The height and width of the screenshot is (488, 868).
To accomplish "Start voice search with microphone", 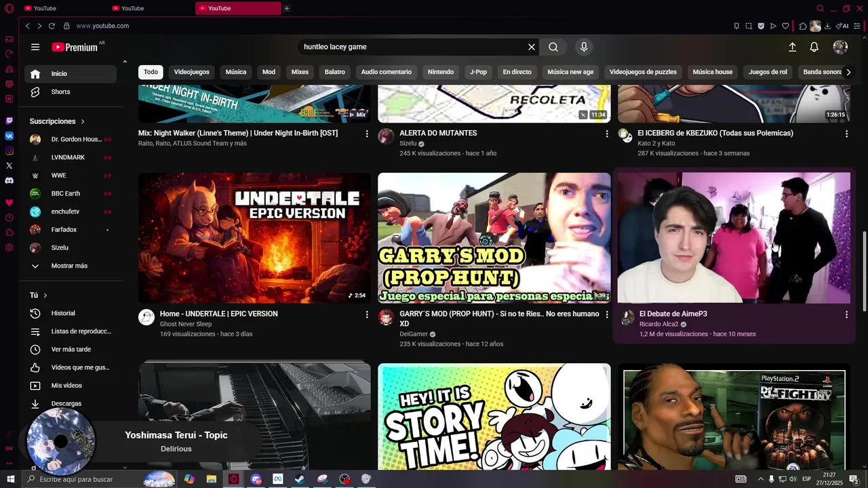I will click(x=584, y=47).
